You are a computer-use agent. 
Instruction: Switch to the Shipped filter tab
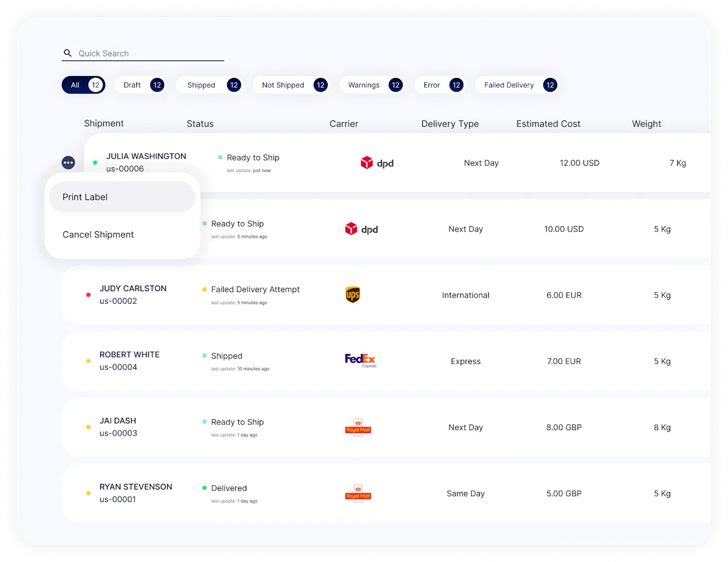(210, 85)
